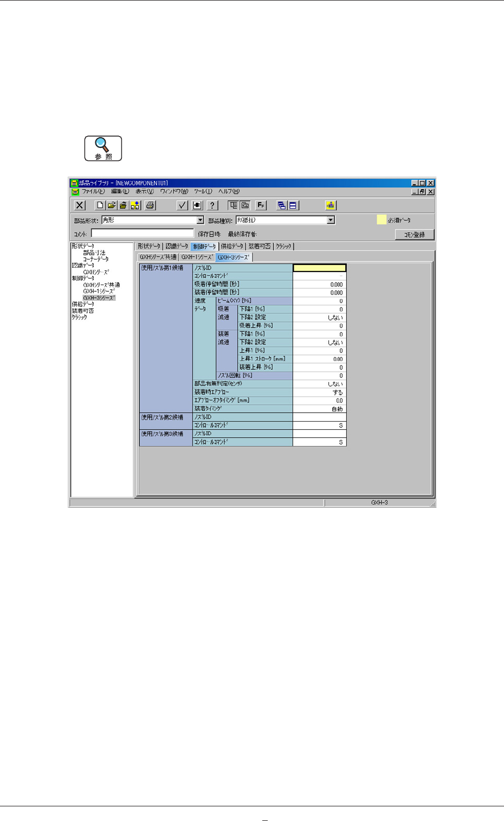Switch to the 装着可否 tab
This screenshot has width=504, height=821.
point(260,246)
